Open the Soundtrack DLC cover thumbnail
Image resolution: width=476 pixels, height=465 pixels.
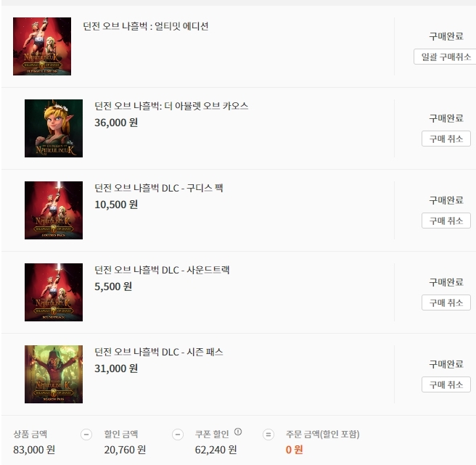coord(54,292)
